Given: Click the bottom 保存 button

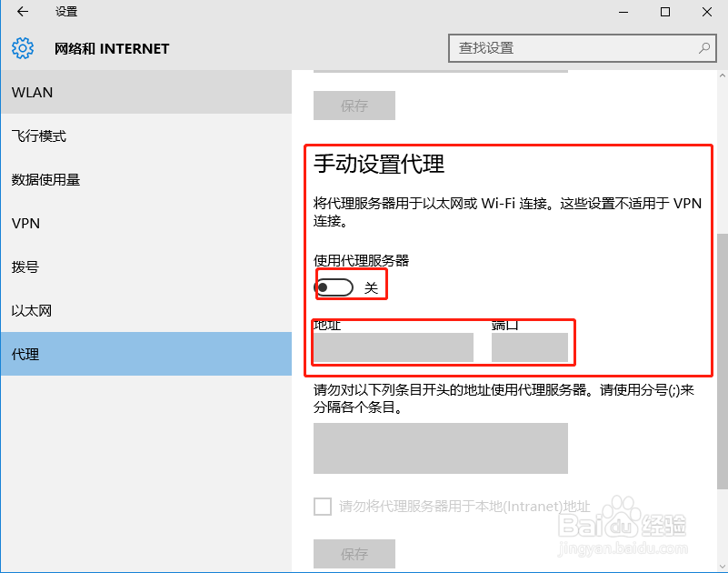Looking at the screenshot, I should (354, 554).
